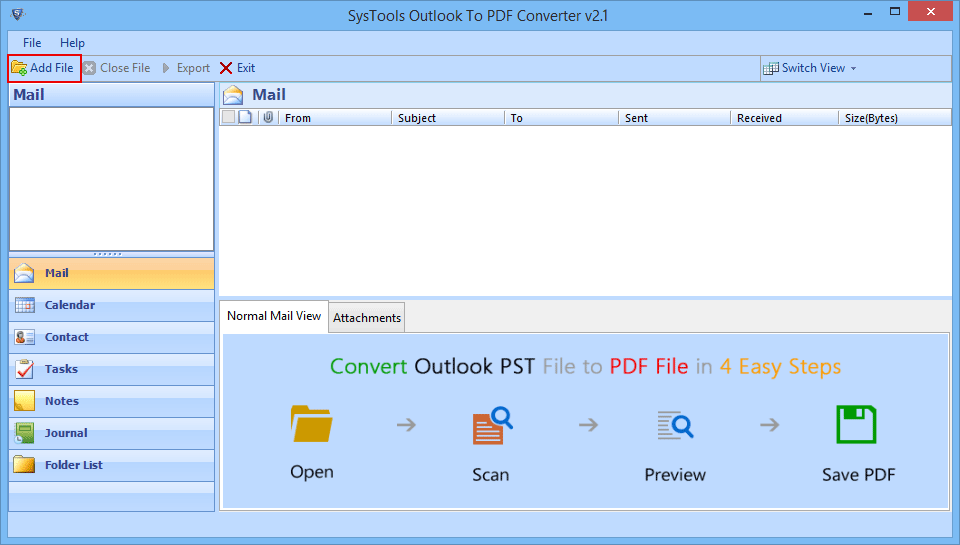Select Journal in the navigation pane
Viewport: 960px width, 545px height.
111,433
